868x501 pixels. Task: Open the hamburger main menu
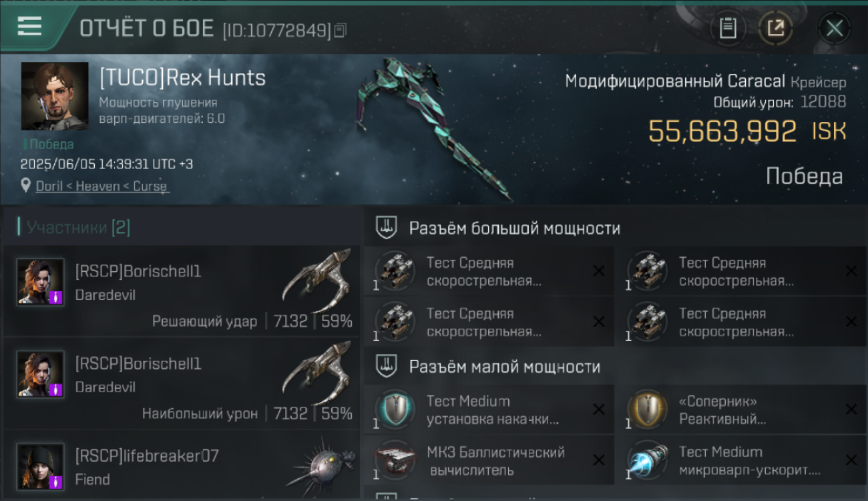29,26
